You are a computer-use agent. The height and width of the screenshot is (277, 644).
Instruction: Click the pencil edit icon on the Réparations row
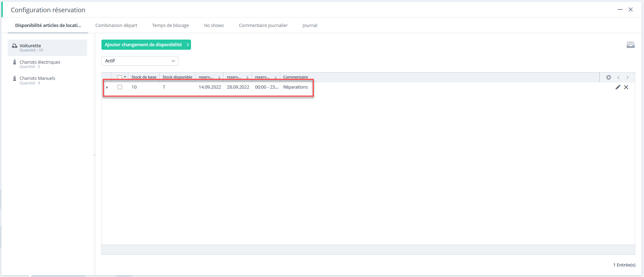point(618,87)
